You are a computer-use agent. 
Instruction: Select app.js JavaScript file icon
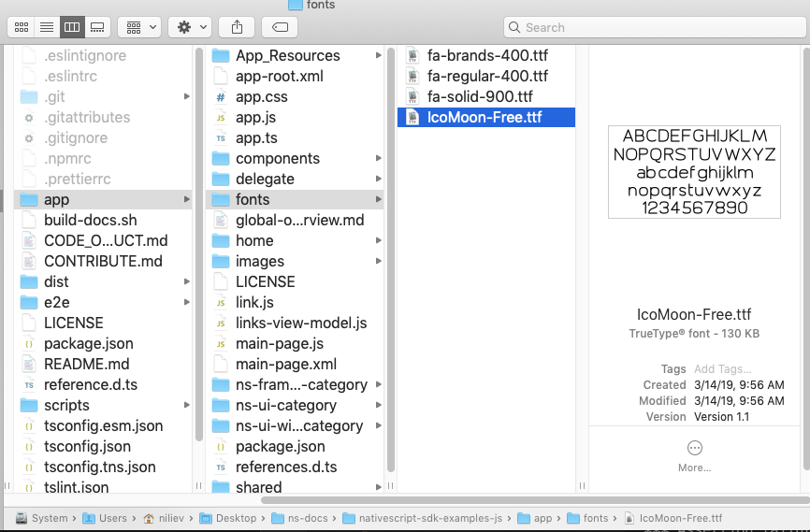(221, 117)
